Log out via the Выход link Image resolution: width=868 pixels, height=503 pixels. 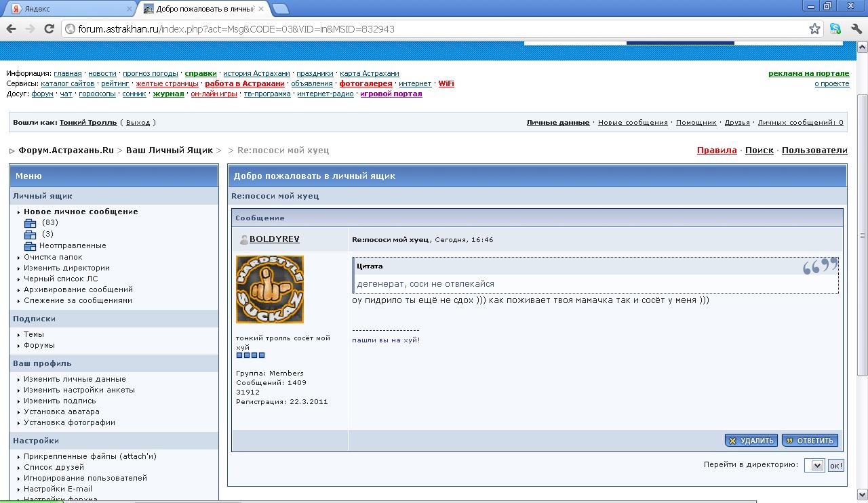[x=138, y=123]
